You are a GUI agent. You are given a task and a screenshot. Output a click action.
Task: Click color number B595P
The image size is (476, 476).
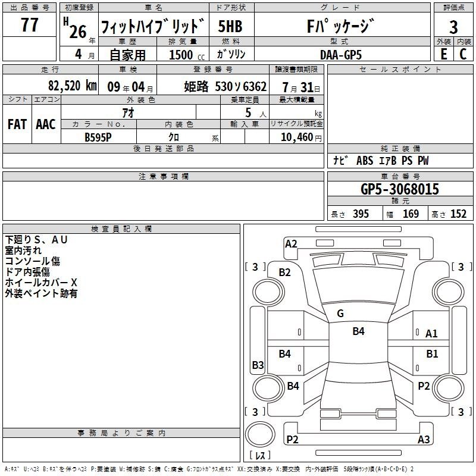98,137
